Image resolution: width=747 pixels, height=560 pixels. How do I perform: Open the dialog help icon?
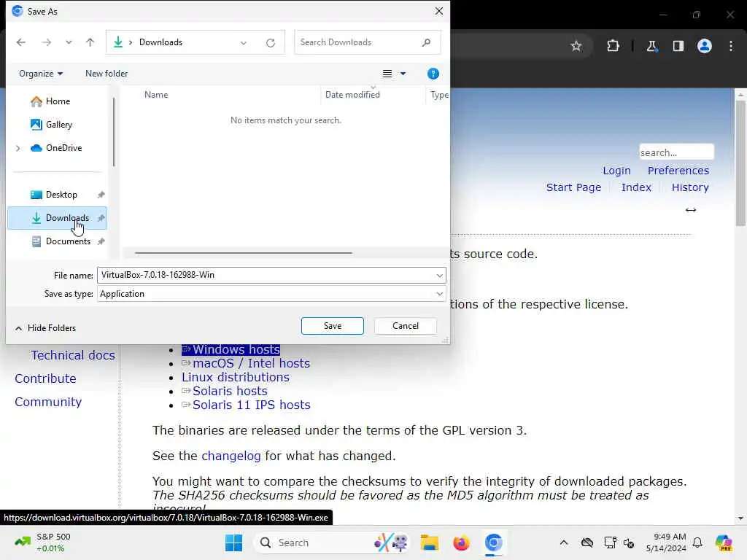tap(433, 74)
